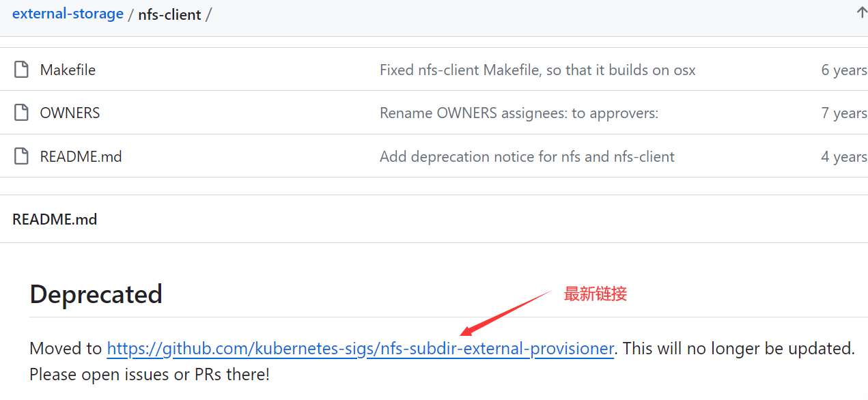
Task: Open the Makefile file
Action: point(68,70)
